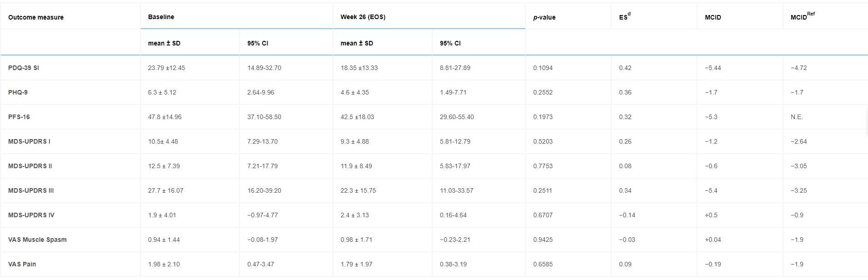The width and height of the screenshot is (868, 280).
Task: Select the PFS-16 row label
Action: (19, 117)
